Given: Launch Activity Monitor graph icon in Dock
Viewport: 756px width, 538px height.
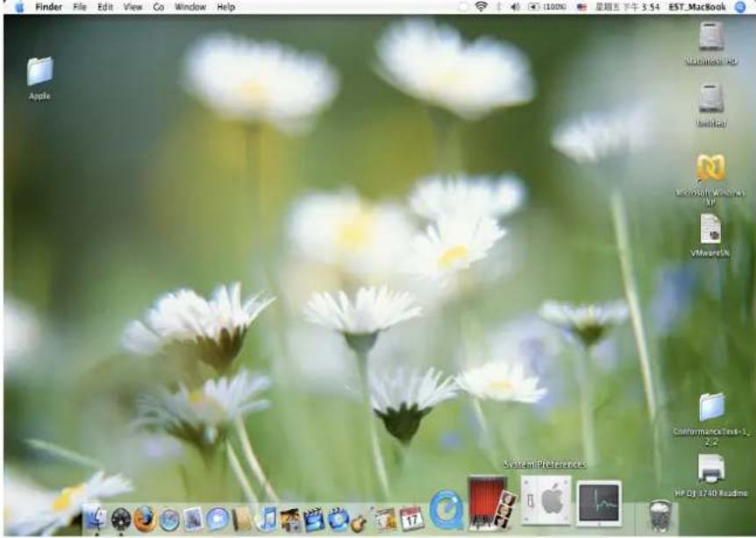Looking at the screenshot, I should [599, 503].
